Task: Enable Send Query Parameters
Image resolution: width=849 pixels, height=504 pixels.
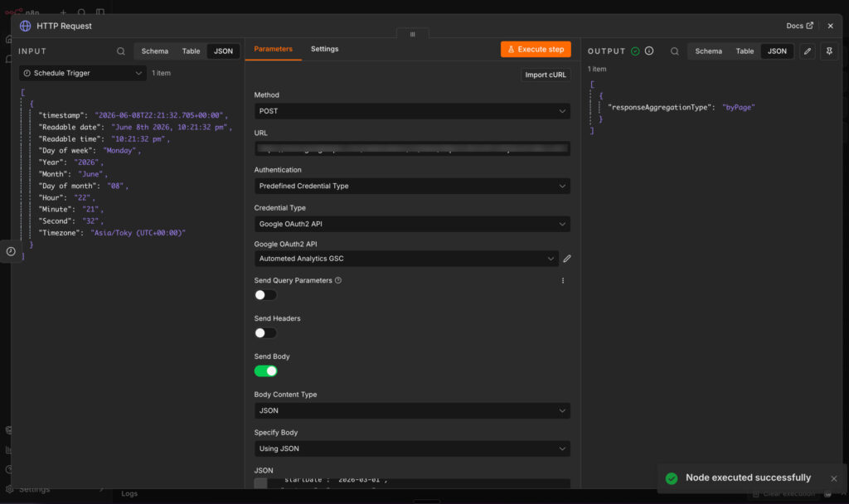Action: coord(265,295)
